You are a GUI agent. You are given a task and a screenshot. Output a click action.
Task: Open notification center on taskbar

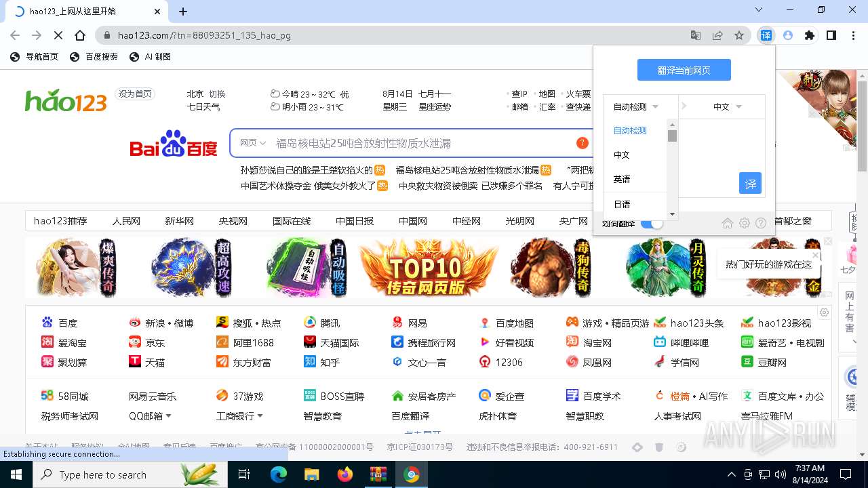(x=846, y=474)
